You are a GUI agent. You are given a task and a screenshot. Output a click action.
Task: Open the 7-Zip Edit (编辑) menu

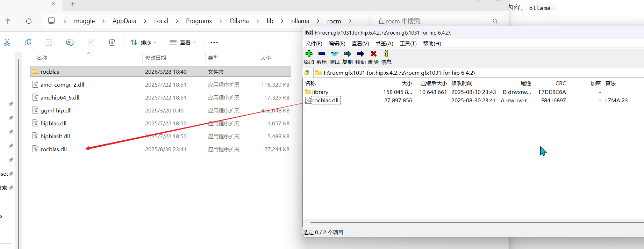click(337, 43)
